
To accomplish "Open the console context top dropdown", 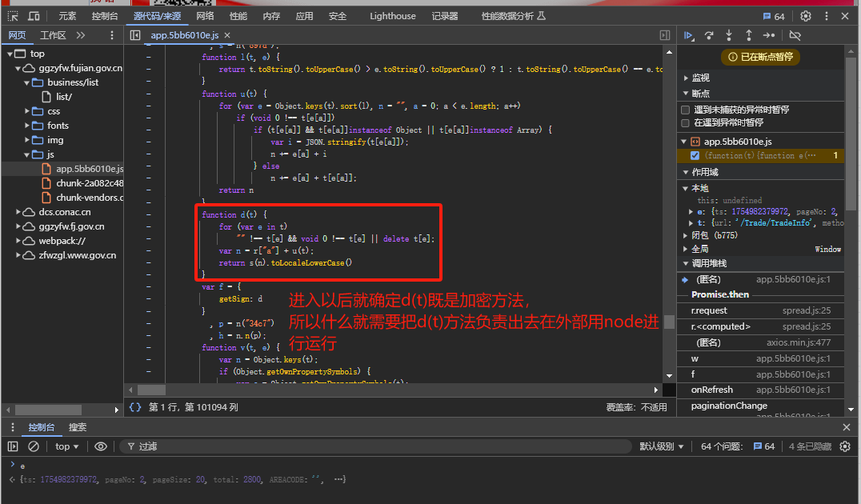I will (x=67, y=446).
